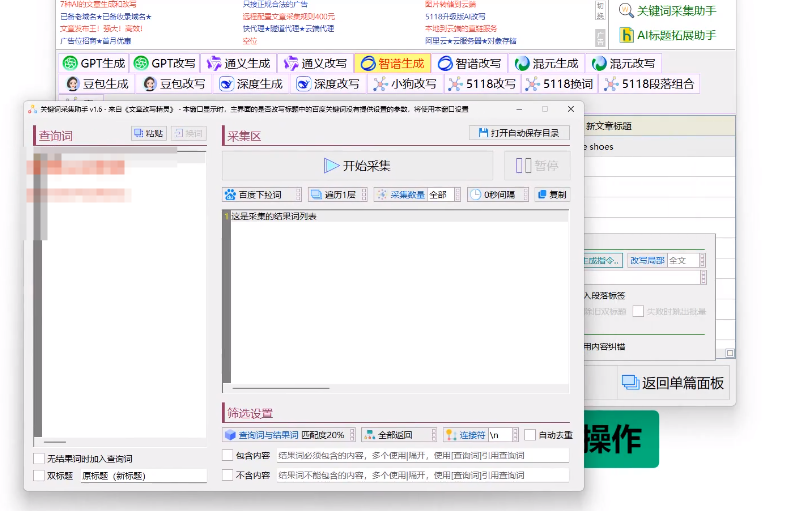Click the 原标题（新标题） format field
Image resolution: width=789 pixels, height=511 pixels.
pos(144,476)
